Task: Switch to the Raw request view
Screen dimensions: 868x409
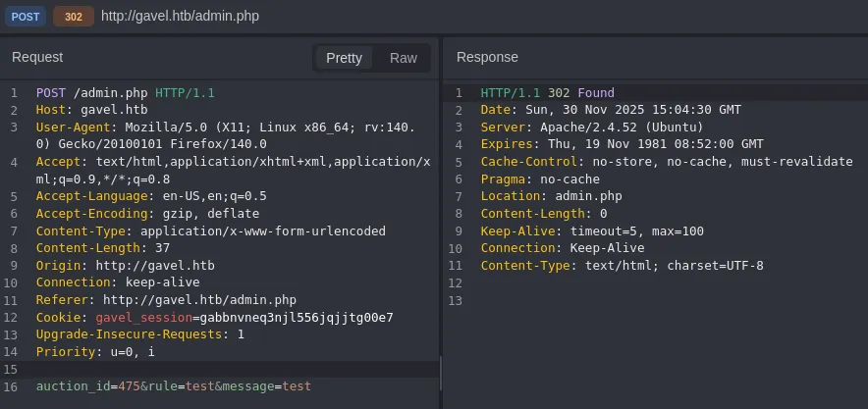Action: click(403, 58)
